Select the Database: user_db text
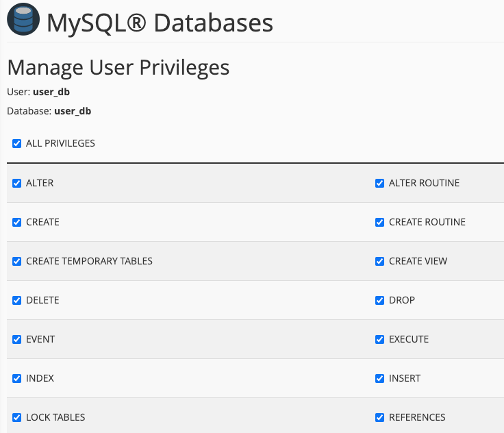Screen dimensions: 504x433 point(49,111)
